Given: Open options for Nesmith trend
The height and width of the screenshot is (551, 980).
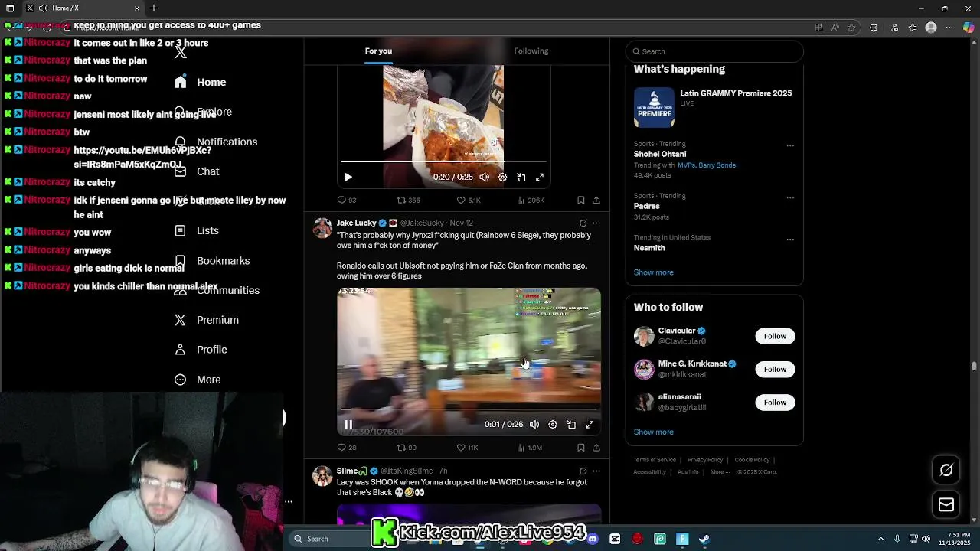Looking at the screenshot, I should point(790,239).
